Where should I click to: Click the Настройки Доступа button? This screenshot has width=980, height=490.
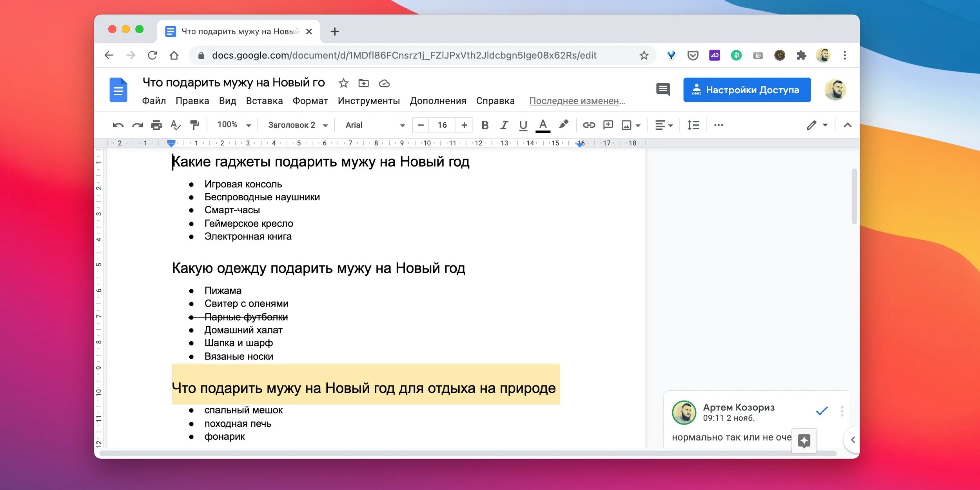(747, 90)
